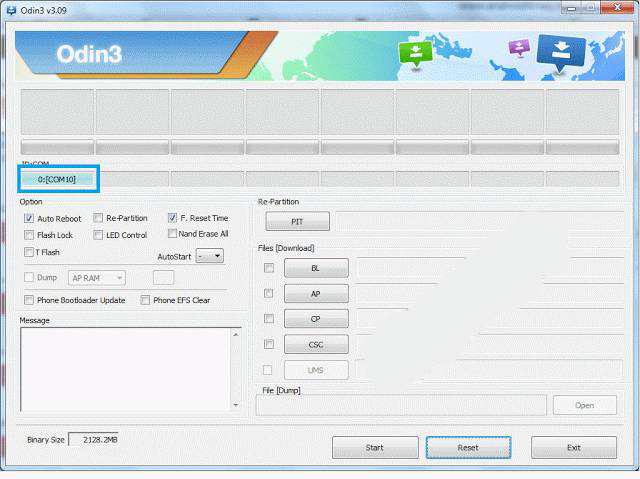
Task: Click the Message box scroll up arrow
Action: click(x=236, y=334)
